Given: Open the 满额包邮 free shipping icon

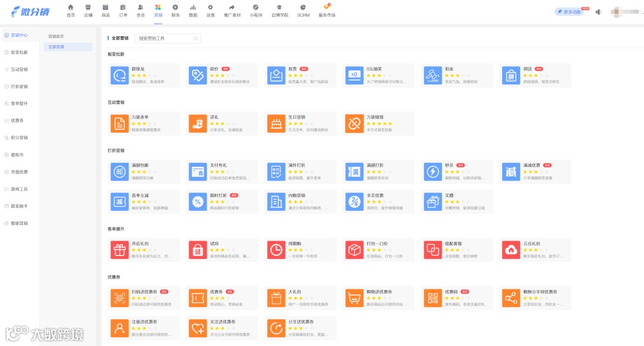Looking at the screenshot, I should (119, 172).
